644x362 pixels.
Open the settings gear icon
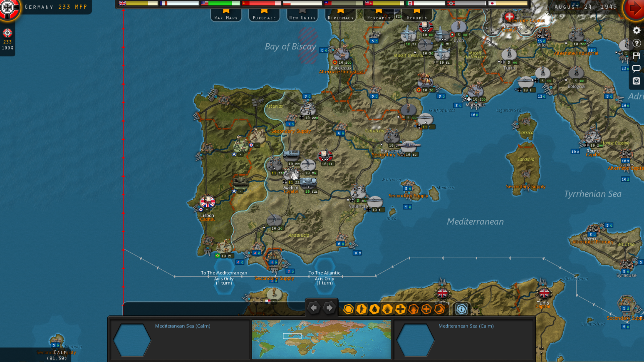click(636, 31)
